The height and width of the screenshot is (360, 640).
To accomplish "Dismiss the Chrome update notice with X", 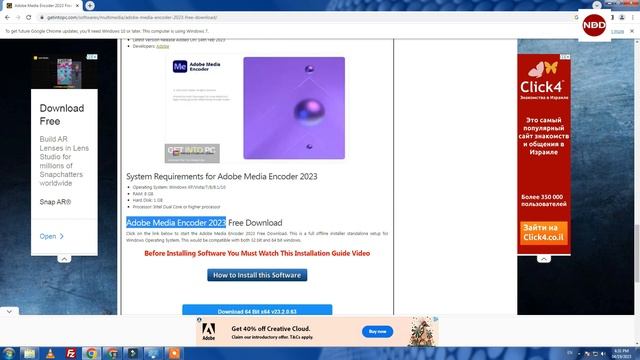I will (632, 31).
